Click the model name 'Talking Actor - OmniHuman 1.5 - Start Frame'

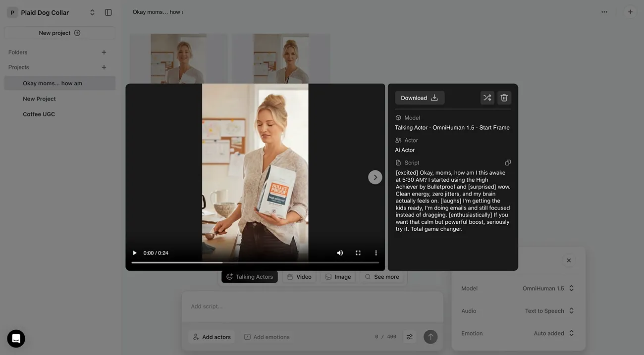(452, 128)
